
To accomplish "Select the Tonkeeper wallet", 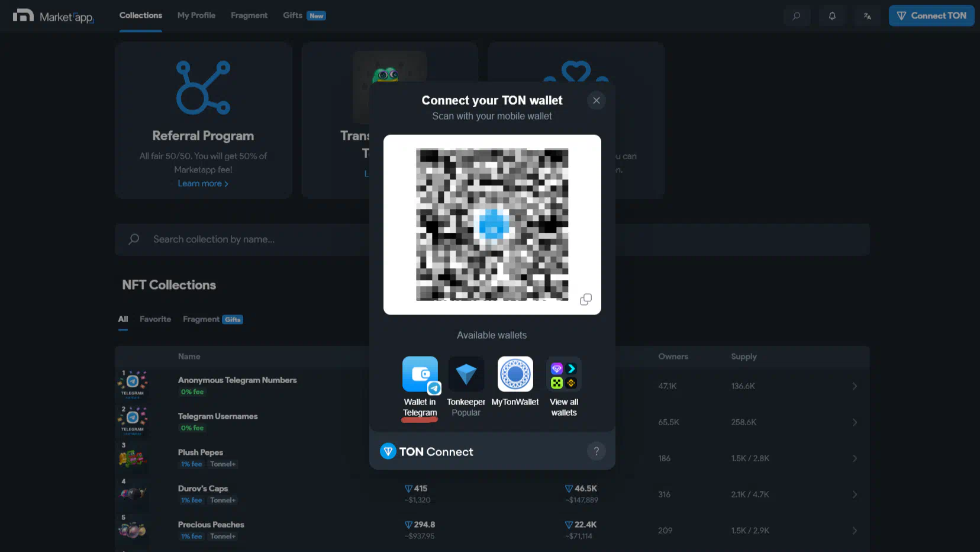I will tap(466, 387).
